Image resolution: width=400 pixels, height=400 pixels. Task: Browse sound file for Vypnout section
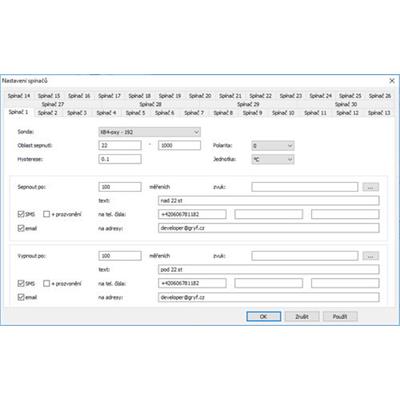tap(370, 256)
